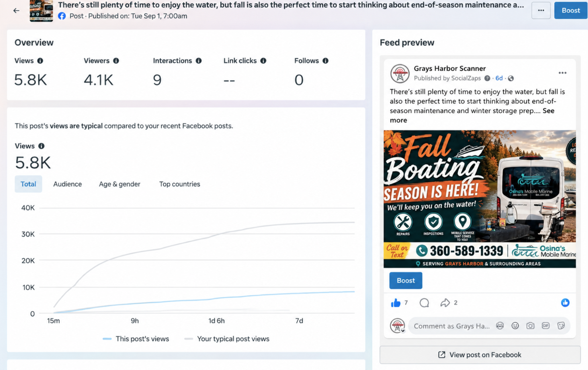Click the sticker icon in comment box
Screen dimensions: 588x370
pos(561,326)
